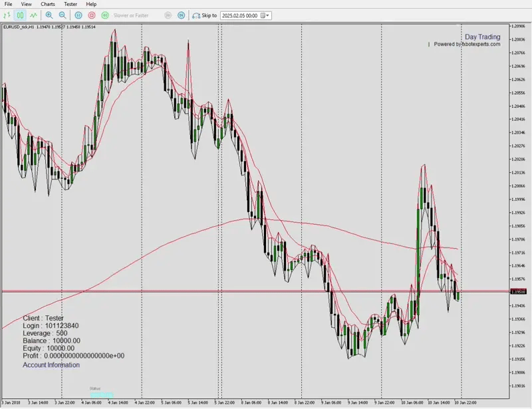This screenshot has height=409, width=532.
Task: Click the Status label above cyan box
Action: [x=95, y=388]
